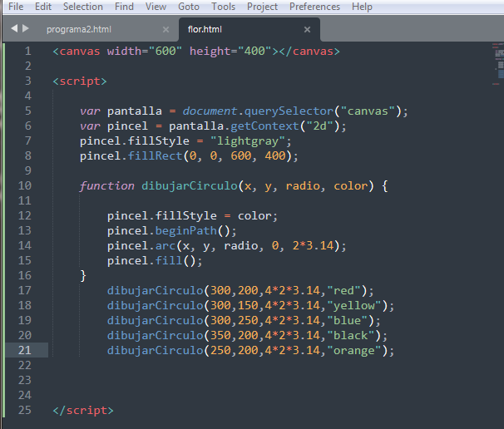504x429 pixels.
Task: Click the "lightgray" string
Action: (248, 141)
